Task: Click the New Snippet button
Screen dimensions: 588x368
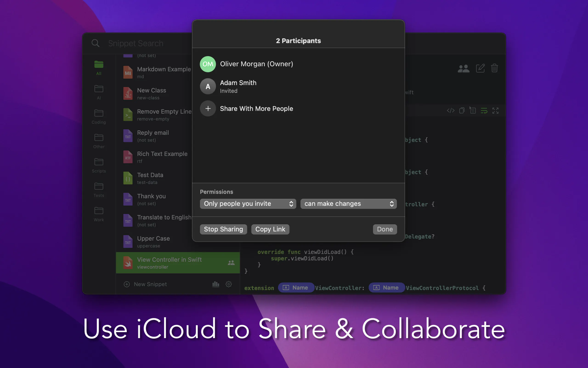Action: click(x=145, y=284)
